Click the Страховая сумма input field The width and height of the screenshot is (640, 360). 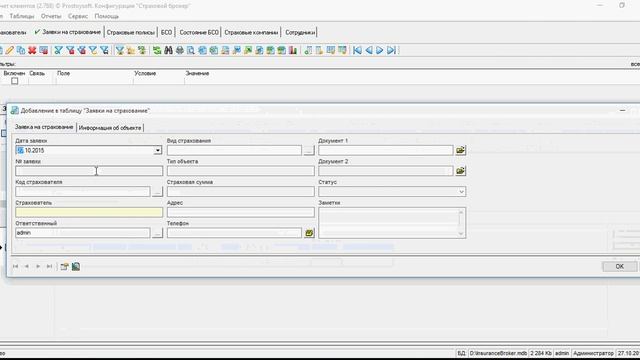tap(240, 192)
